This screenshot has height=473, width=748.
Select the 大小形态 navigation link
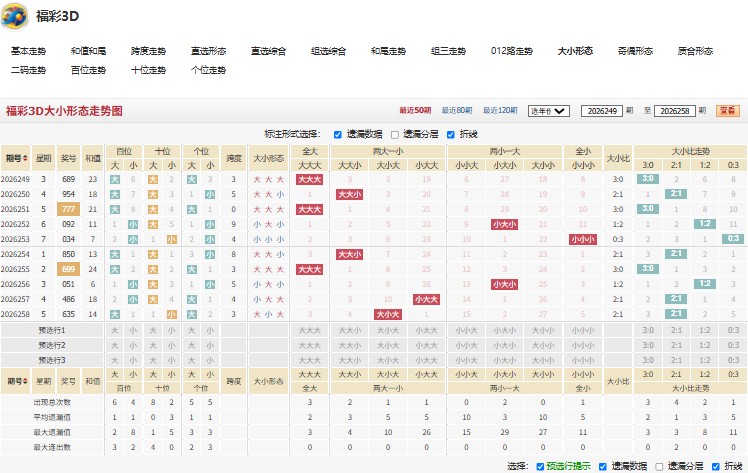(x=575, y=51)
